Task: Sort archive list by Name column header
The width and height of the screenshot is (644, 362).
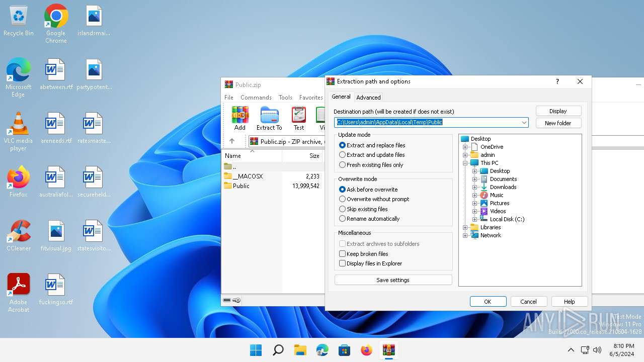Action: coord(252,156)
